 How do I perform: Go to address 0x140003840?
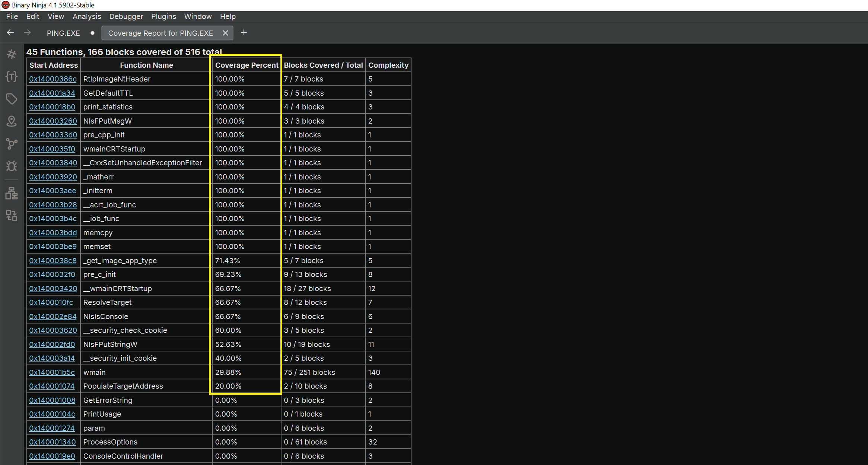point(53,163)
